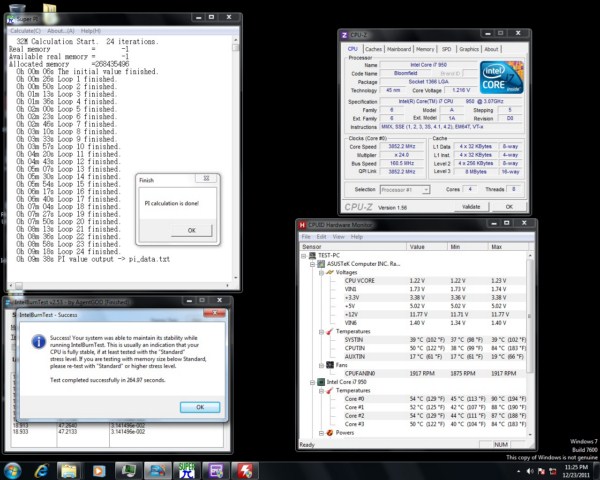Open the Processor #1 selection dropdown
600x480 pixels.
405,189
